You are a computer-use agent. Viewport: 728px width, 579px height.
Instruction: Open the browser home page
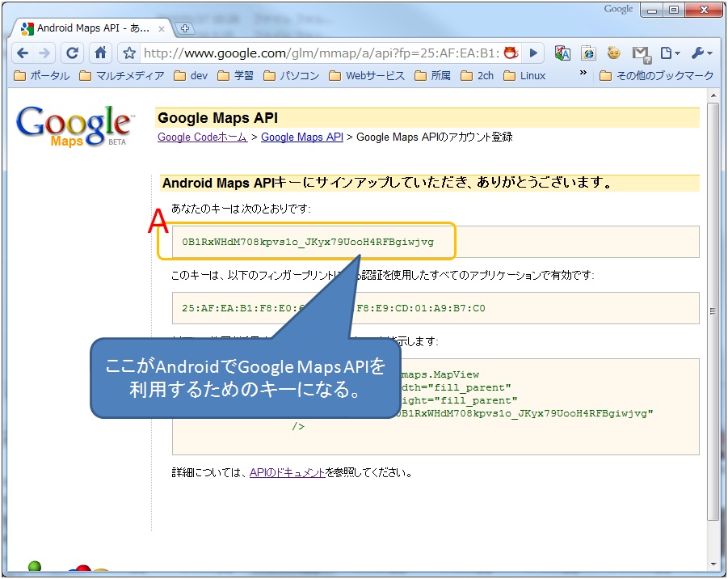tap(100, 53)
